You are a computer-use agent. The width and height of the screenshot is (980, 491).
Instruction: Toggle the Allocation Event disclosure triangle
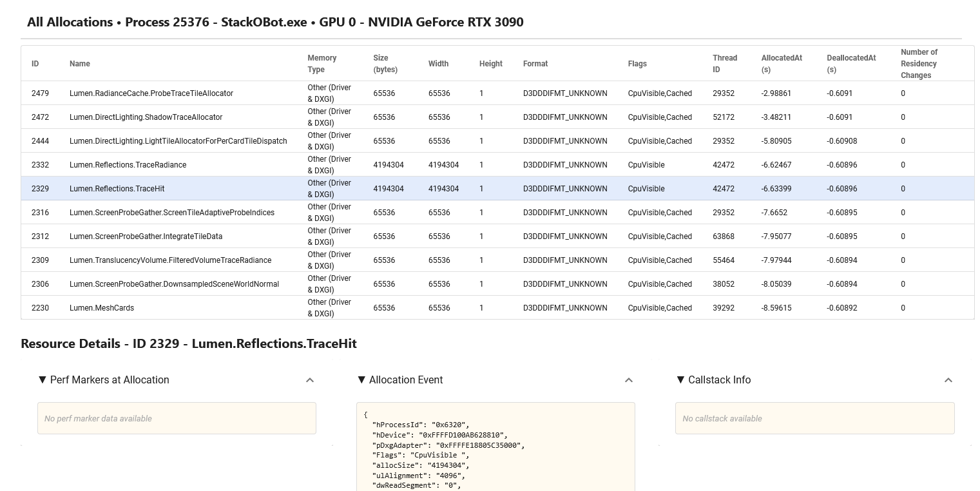click(x=362, y=380)
